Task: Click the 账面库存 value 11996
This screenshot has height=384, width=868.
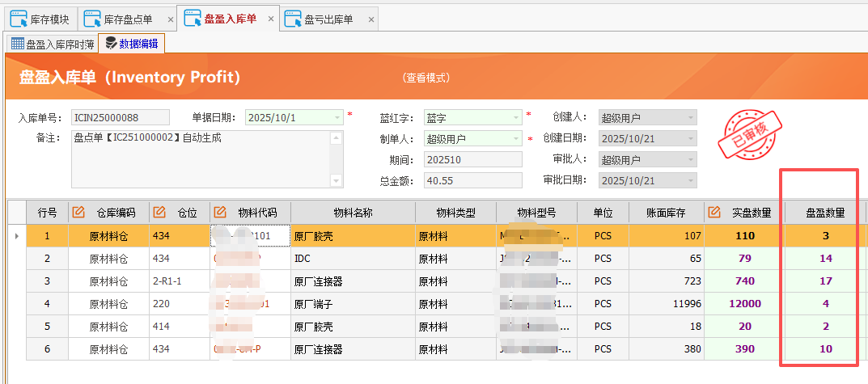Action: click(x=666, y=304)
